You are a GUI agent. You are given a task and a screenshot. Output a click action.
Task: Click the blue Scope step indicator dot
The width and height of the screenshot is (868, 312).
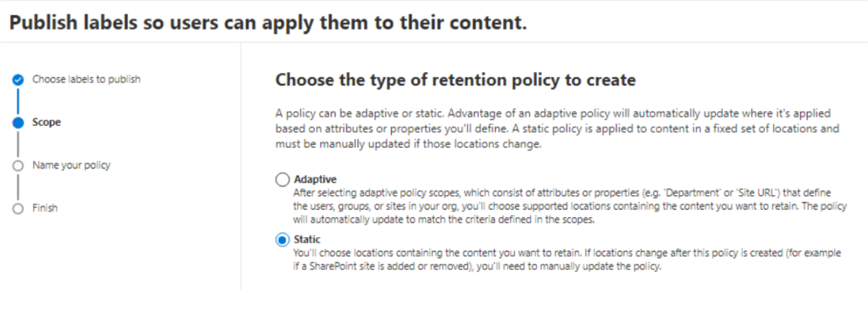pyautogui.click(x=19, y=122)
